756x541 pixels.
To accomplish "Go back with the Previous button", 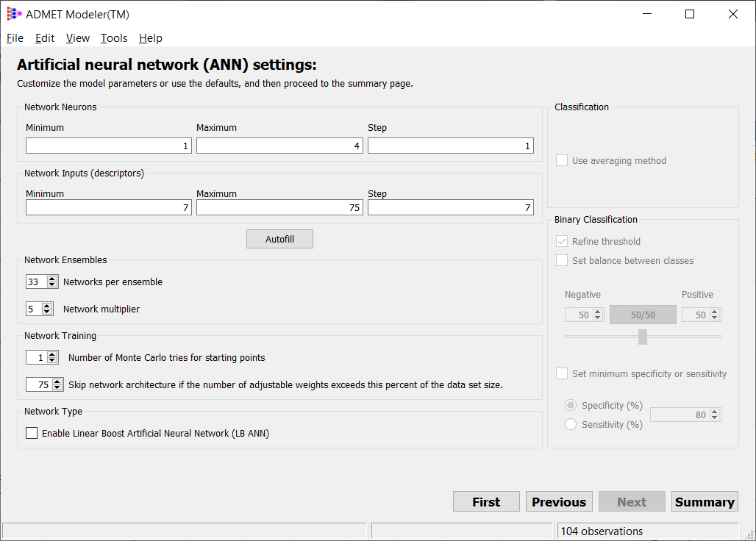I will point(560,502).
